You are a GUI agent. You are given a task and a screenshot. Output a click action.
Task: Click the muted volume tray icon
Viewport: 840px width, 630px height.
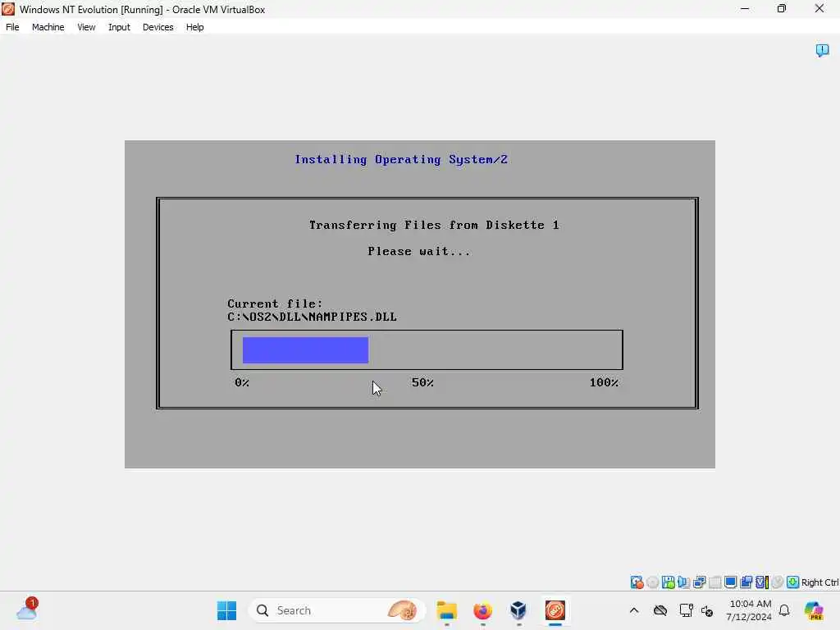(707, 610)
